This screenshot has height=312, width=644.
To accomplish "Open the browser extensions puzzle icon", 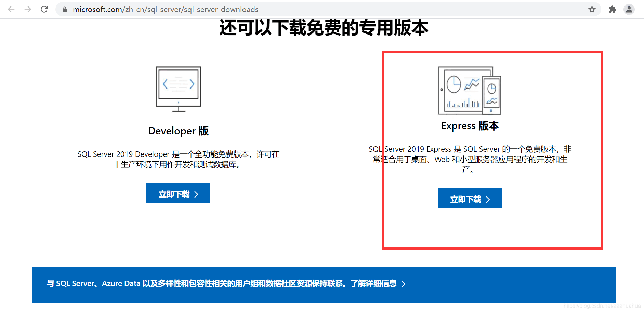I will coord(612,9).
